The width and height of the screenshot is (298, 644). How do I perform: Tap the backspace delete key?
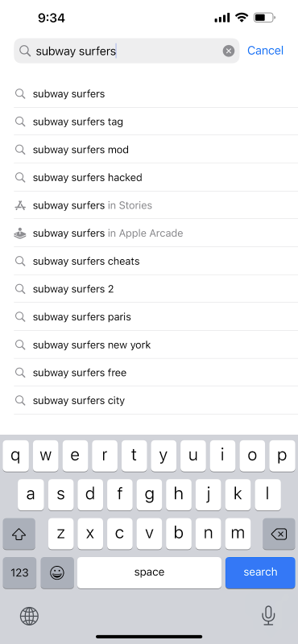click(x=279, y=534)
